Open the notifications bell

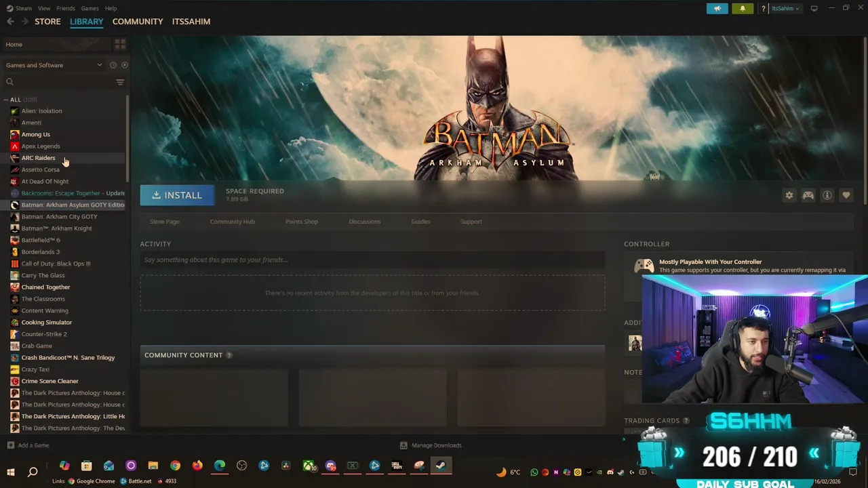743,8
